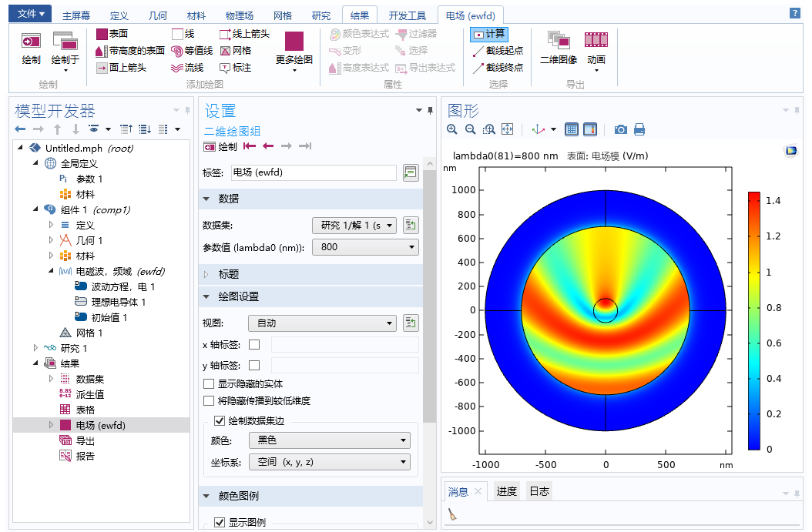Click the color legend bar in the plot
The image size is (812, 532).
(x=753, y=320)
